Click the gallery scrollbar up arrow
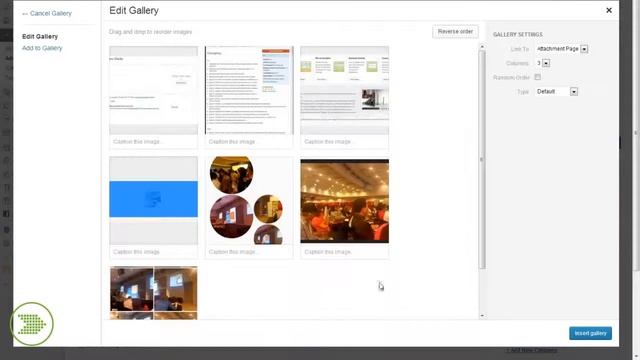Viewport: 640px width, 360px height. (482, 47)
